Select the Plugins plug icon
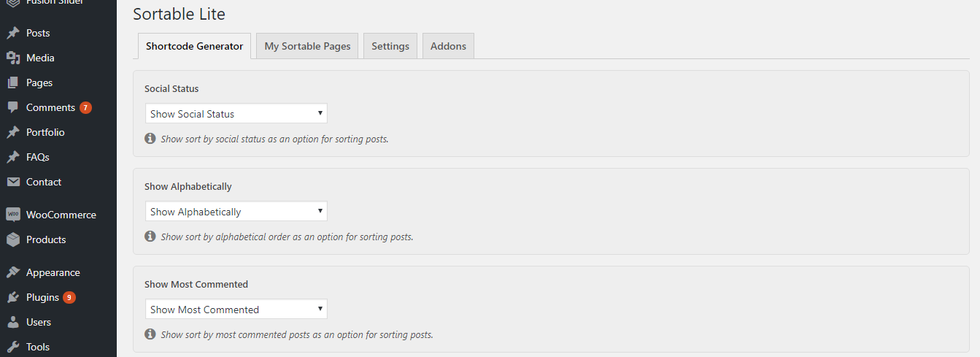980x357 pixels. [13, 297]
